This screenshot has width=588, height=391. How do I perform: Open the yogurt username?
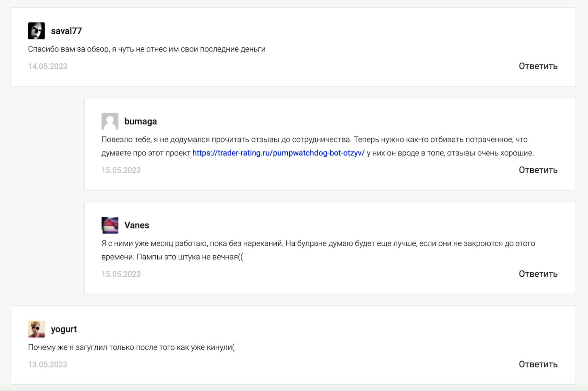(x=64, y=329)
